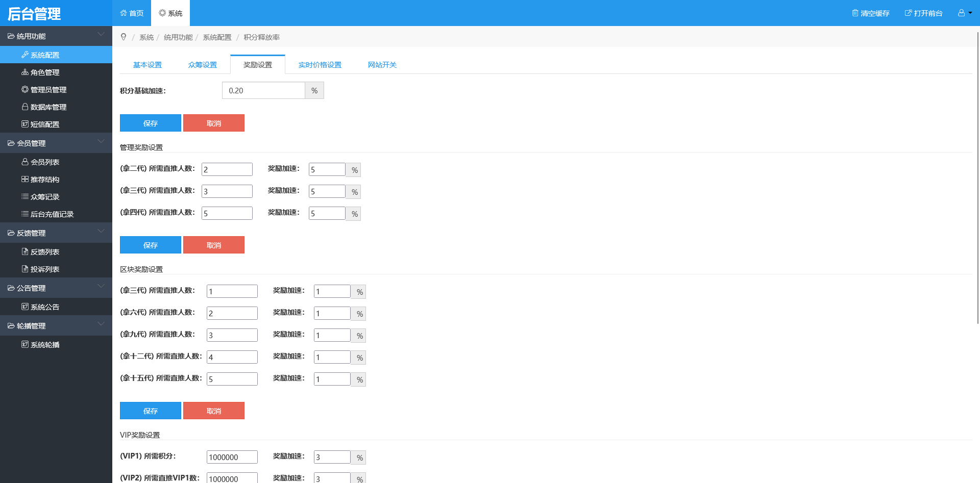This screenshot has width=980, height=483.
Task: Click the folder icon of 反馈管理
Action: (11, 233)
